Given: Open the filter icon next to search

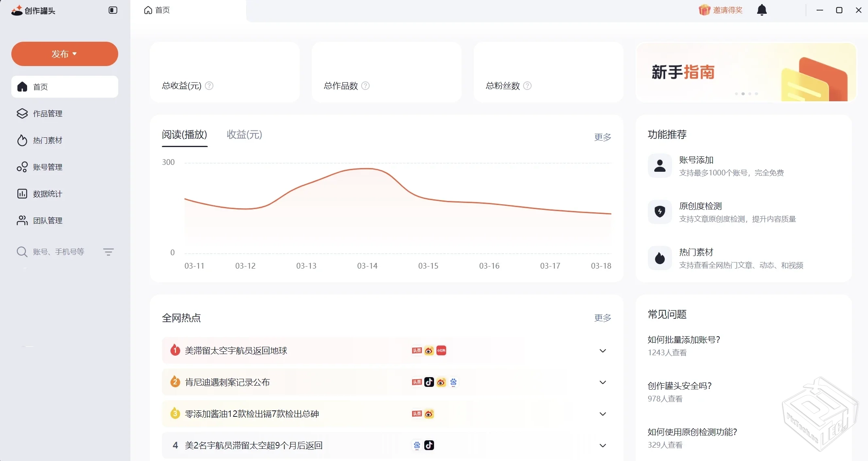Looking at the screenshot, I should tap(108, 252).
